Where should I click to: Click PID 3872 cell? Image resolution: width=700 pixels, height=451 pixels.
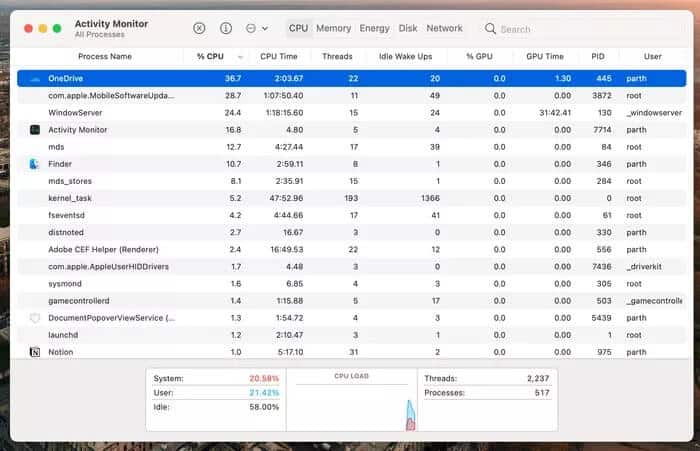[x=602, y=96]
